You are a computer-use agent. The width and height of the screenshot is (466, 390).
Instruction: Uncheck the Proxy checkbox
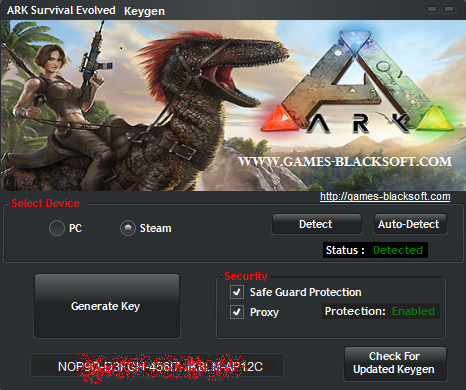click(237, 312)
